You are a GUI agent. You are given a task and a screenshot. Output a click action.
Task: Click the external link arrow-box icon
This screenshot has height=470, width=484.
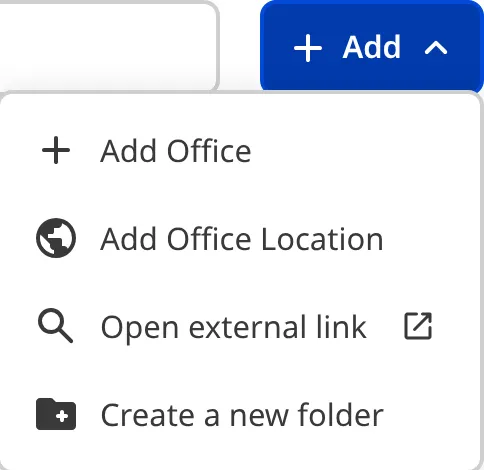418,326
